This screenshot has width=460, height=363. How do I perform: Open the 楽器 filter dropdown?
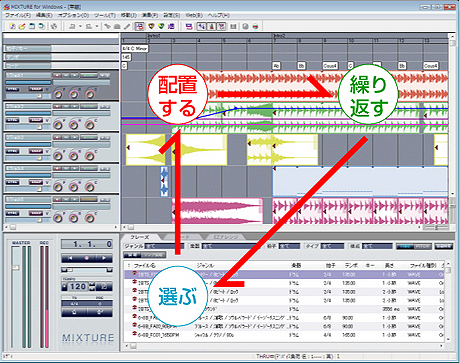(230, 246)
